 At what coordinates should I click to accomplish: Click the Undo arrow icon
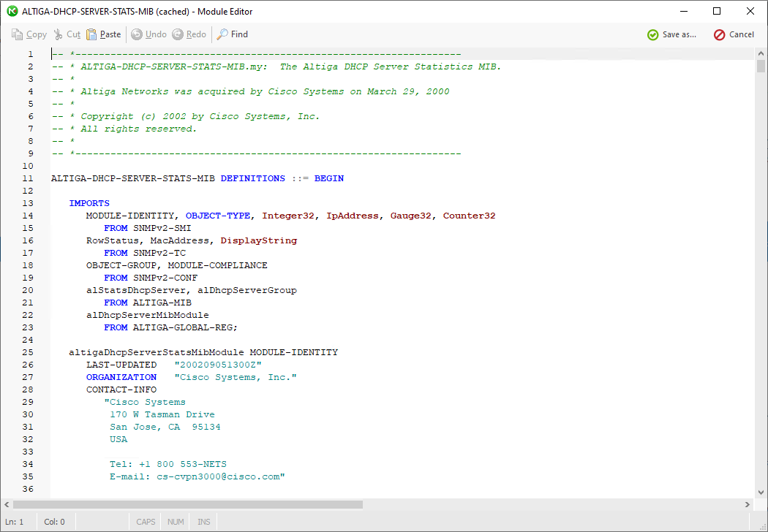137,34
